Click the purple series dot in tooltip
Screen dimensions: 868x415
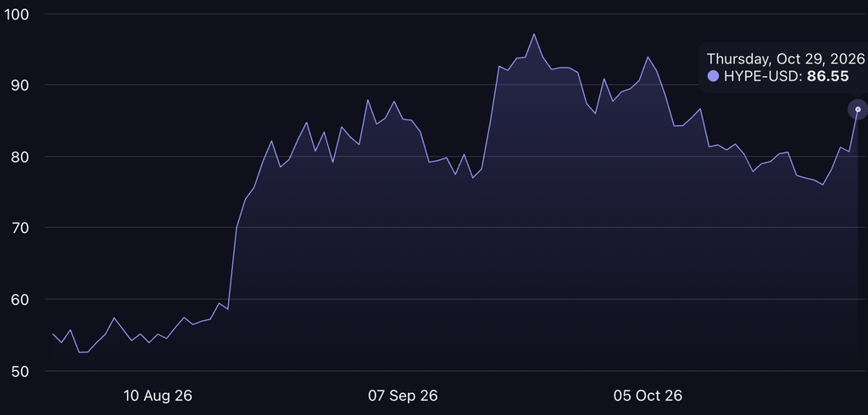[x=713, y=76]
